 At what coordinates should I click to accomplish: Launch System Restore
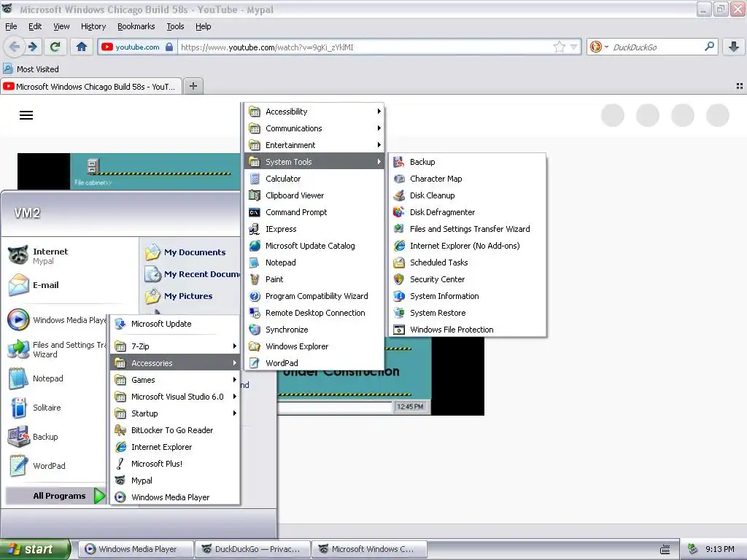click(x=467, y=313)
